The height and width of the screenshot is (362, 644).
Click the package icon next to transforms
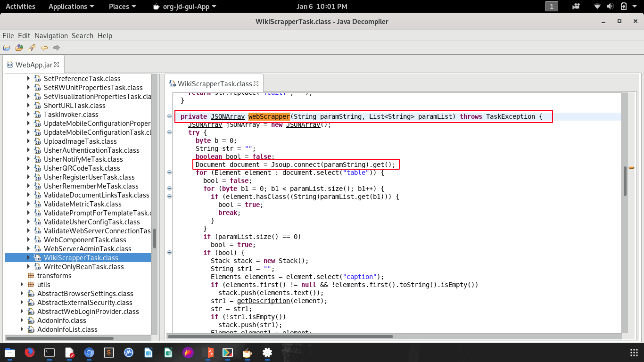click(31, 276)
